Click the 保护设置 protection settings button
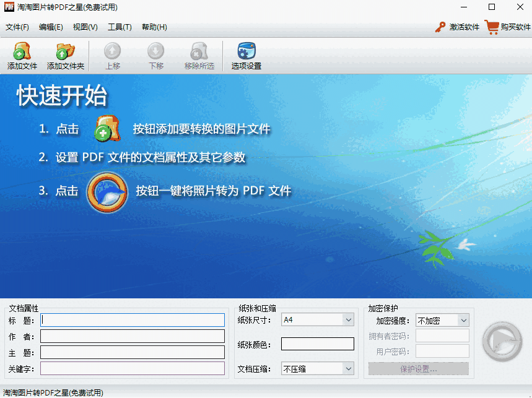 pyautogui.click(x=418, y=368)
